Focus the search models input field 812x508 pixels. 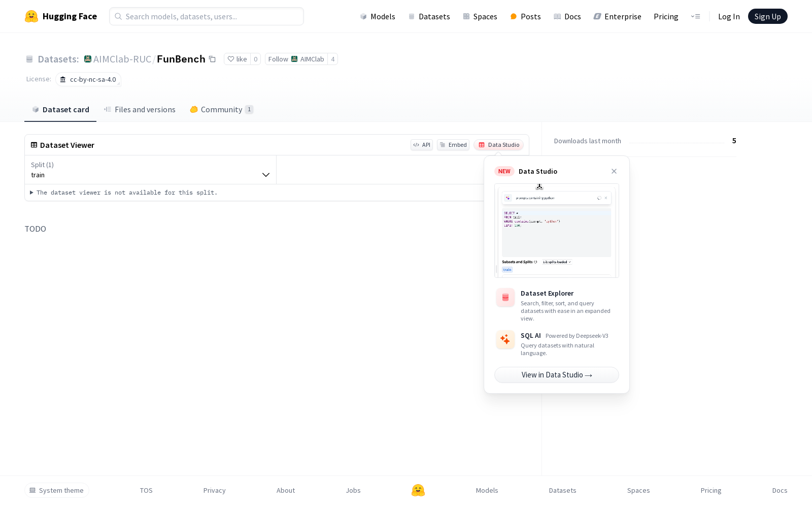tap(207, 16)
